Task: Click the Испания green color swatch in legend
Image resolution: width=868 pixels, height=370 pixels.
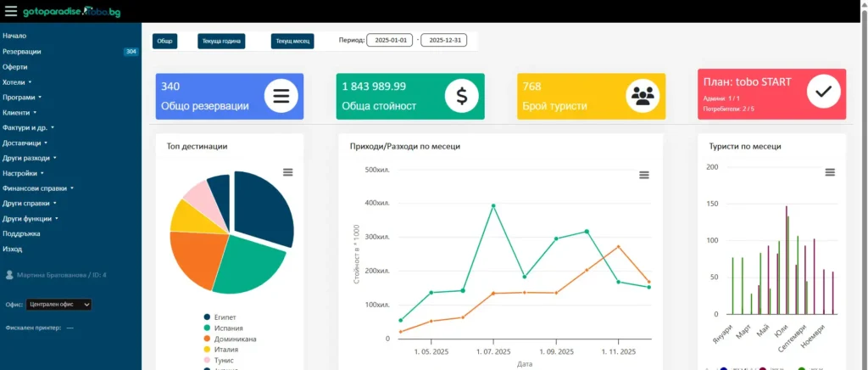Action: [x=207, y=328]
